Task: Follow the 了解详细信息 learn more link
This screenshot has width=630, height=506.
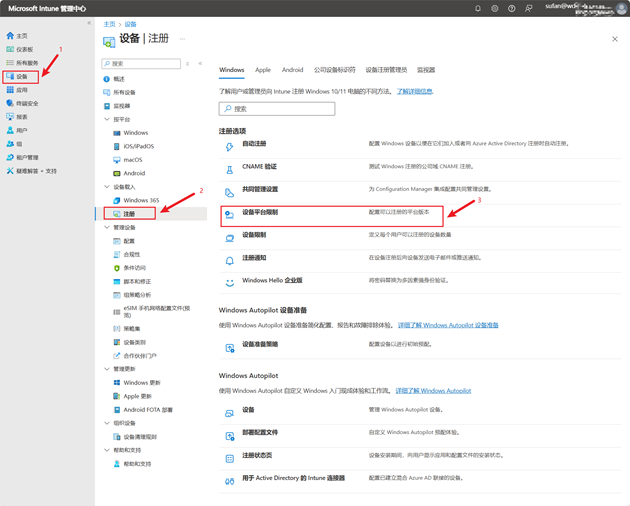Action: point(415,91)
